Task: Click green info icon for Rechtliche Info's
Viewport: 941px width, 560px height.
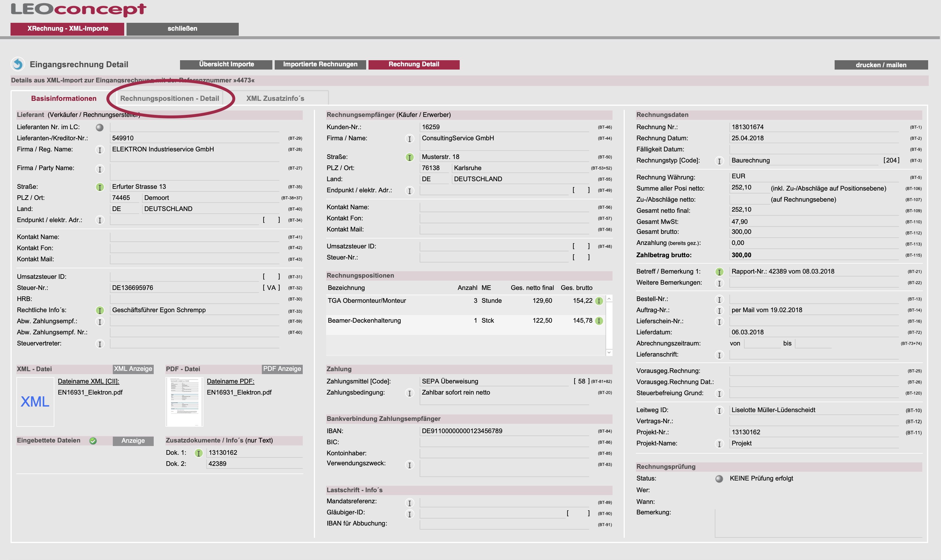Action: [100, 310]
